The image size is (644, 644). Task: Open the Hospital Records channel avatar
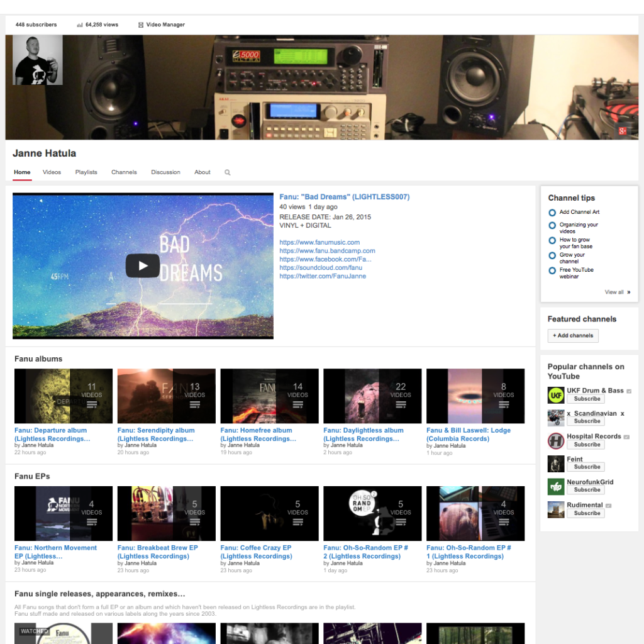[x=556, y=441]
